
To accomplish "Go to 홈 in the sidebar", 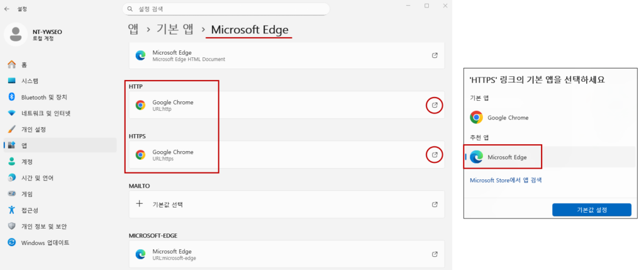I will 24,65.
